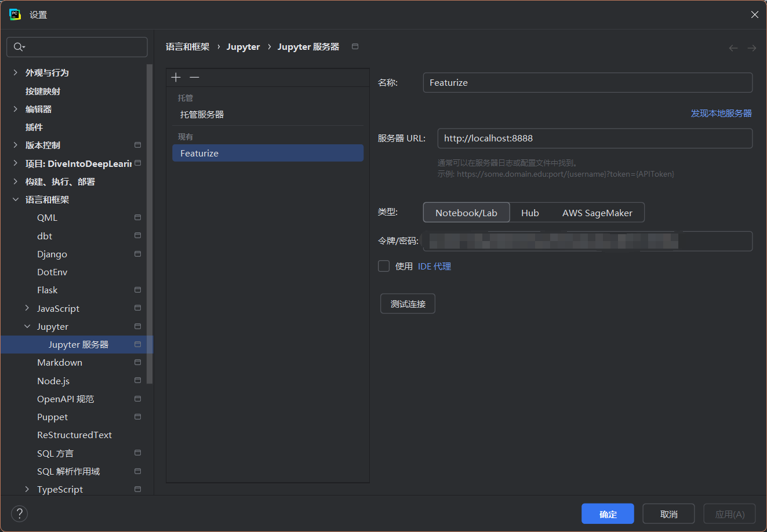Image resolution: width=767 pixels, height=532 pixels.
Task: Expand the JavaScript tree node
Action: (27, 308)
